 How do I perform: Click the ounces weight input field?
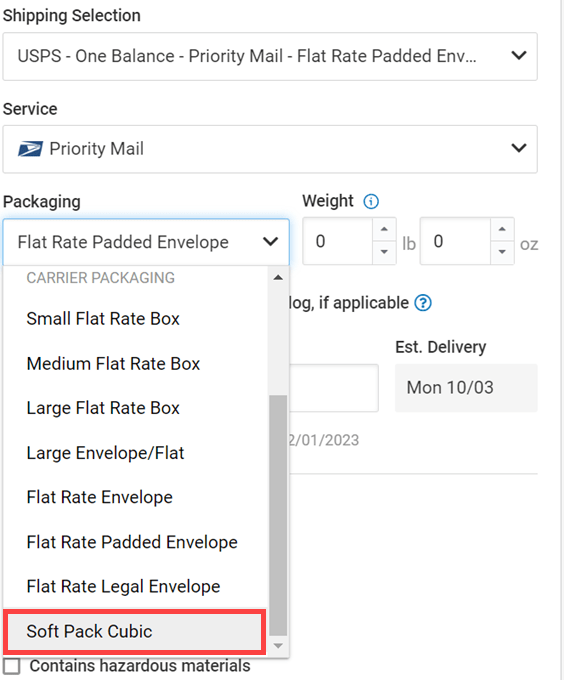pos(456,242)
